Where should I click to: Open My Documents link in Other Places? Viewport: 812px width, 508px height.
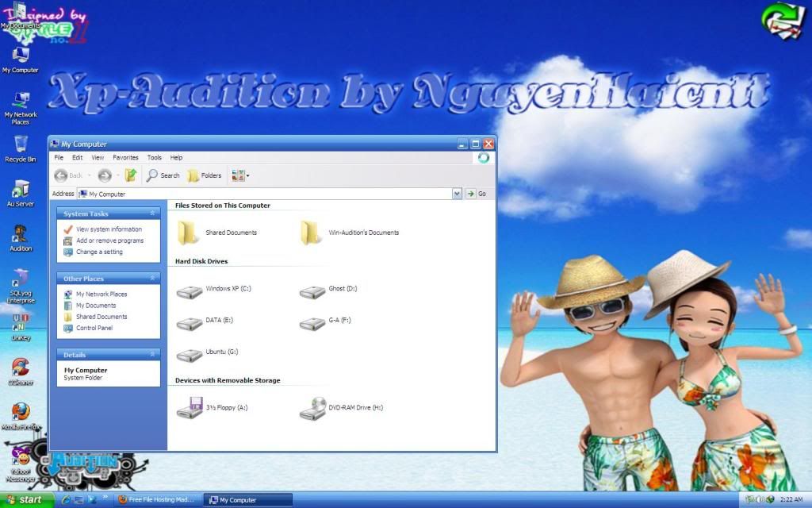[x=90, y=306]
